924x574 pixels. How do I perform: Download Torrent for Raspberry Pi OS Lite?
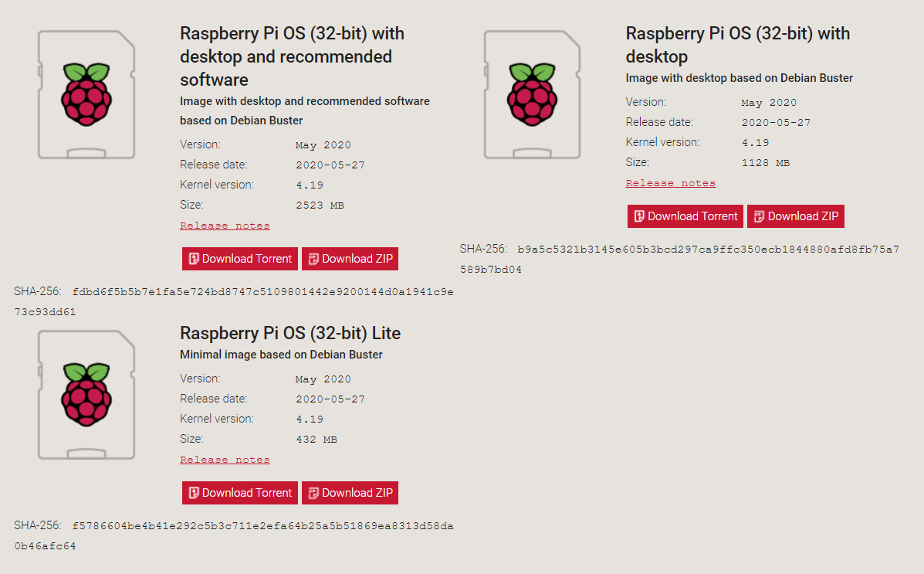point(240,493)
